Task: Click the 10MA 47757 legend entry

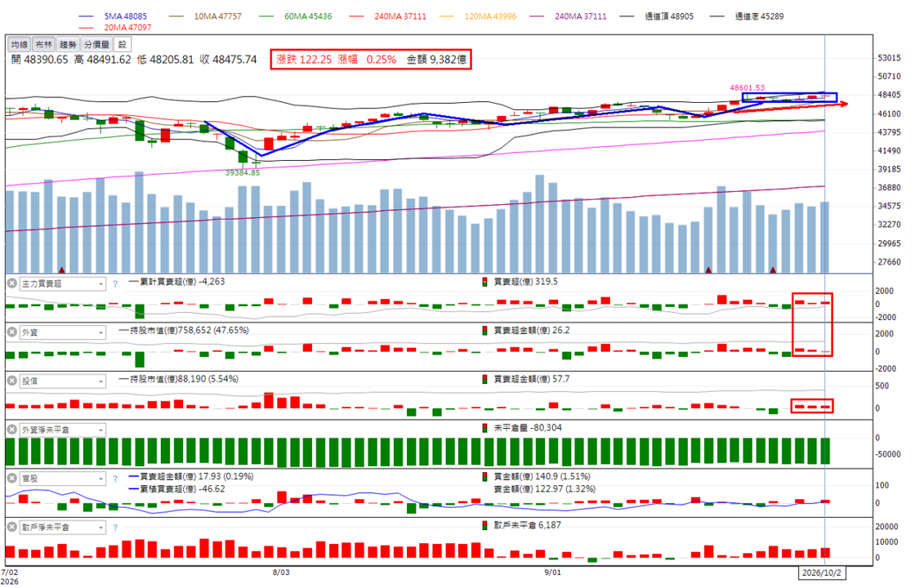Action: point(205,16)
